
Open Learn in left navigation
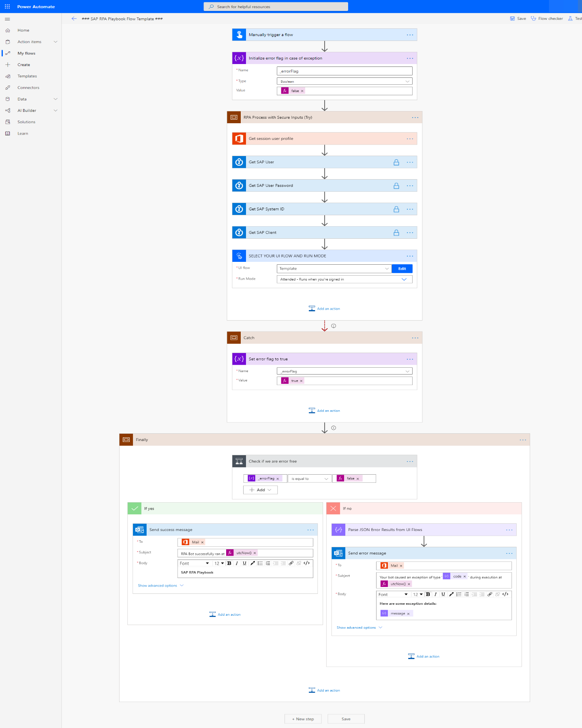click(23, 133)
